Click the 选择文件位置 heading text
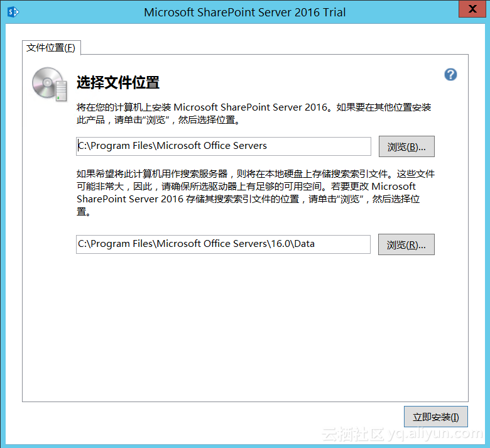The width and height of the screenshot is (490, 448). click(118, 82)
